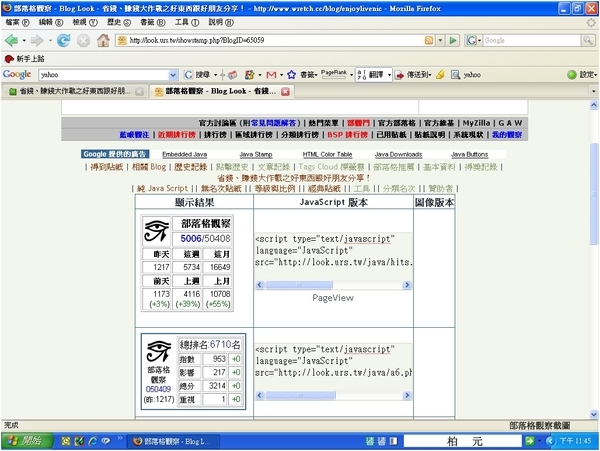This screenshot has height=451, width=600.
Task: Click the Windows 開始 Start button
Action: (x=27, y=441)
